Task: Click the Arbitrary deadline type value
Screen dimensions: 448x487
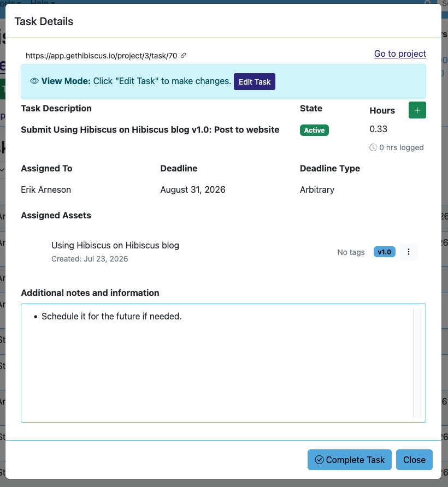Action: point(317,190)
